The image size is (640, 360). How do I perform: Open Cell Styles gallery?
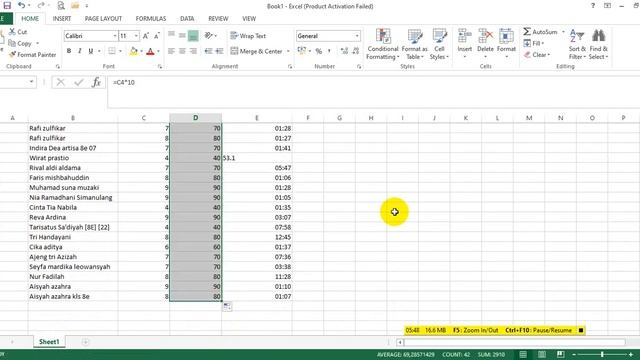pos(439,44)
